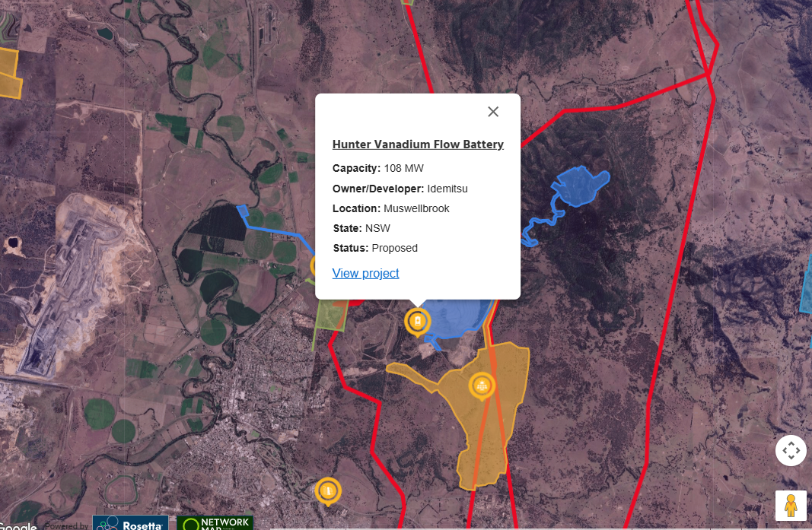Click the Network Map logo
Screen dimensions: 812x530
click(215, 522)
